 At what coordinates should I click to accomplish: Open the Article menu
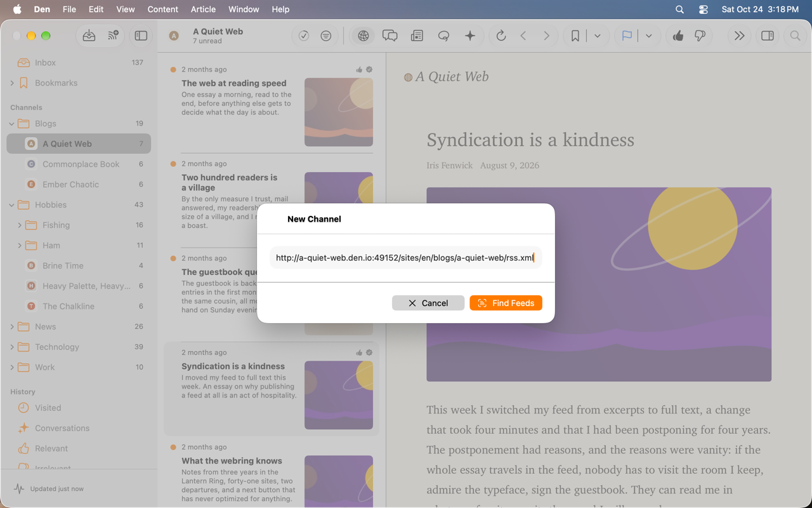203,10
